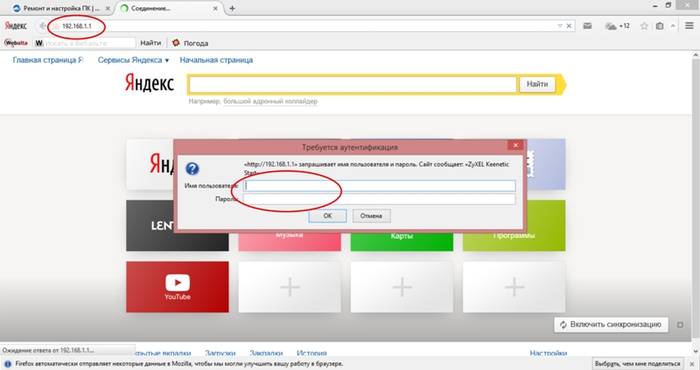Add a site via empty plus tile next to YouTube
The image size is (700, 370).
tap(290, 287)
